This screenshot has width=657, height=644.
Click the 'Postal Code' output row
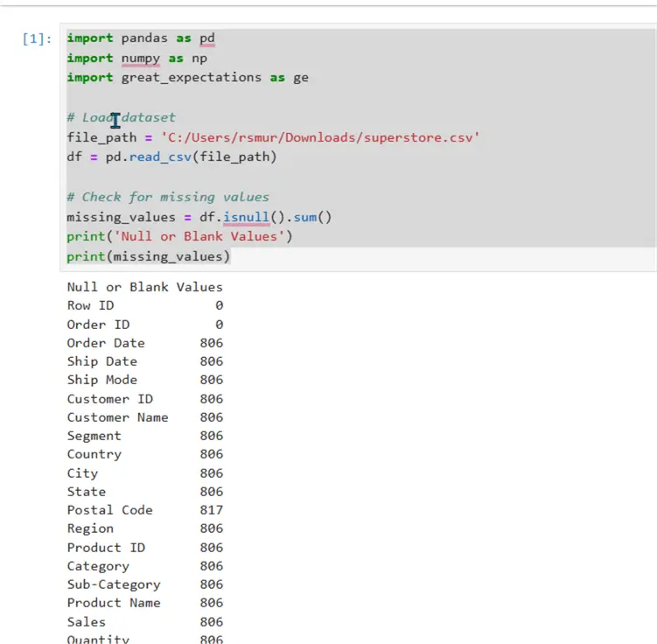(x=145, y=510)
